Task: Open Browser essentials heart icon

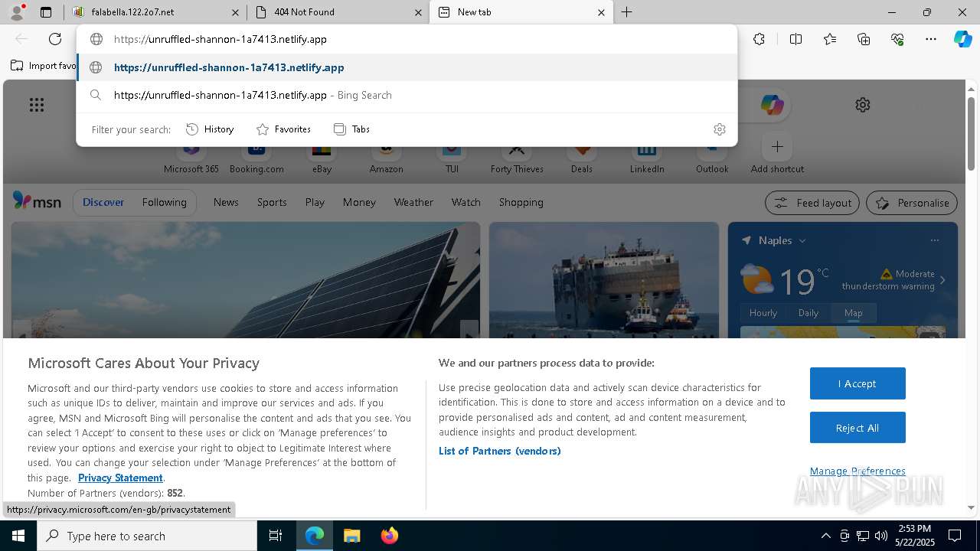Action: click(897, 39)
